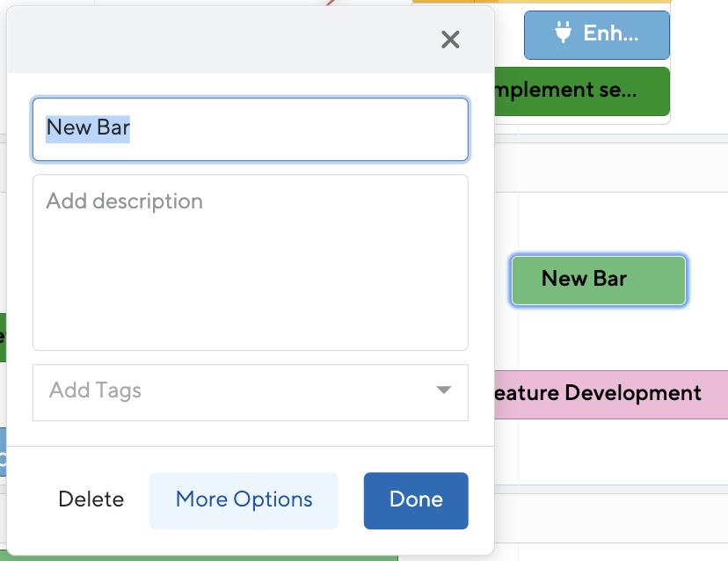Click the Delete button

pos(91,499)
